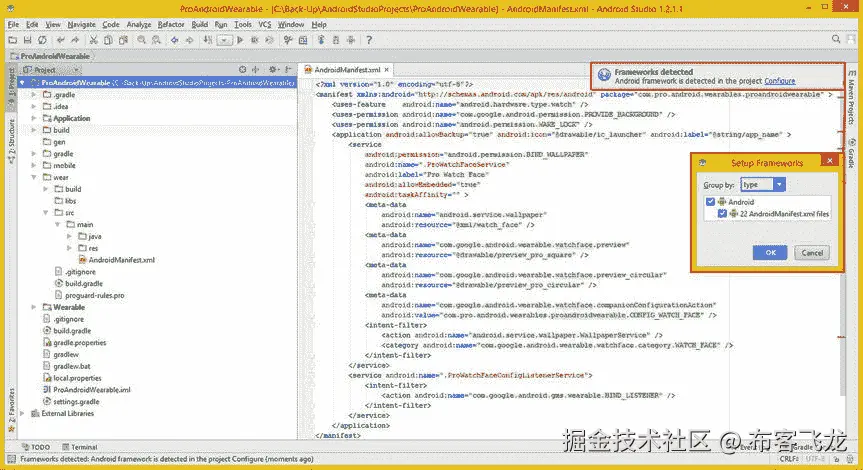863x470 pixels.
Task: Click the Attach debugger toolbar icon
Action: [x=270, y=40]
